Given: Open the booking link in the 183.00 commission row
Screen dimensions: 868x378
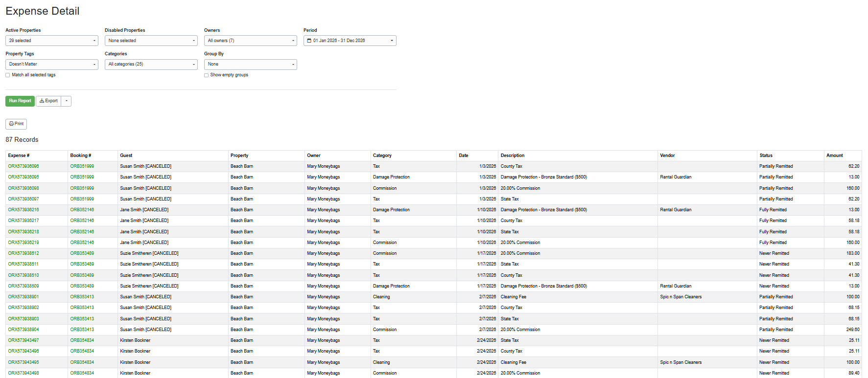Looking at the screenshot, I should pos(82,253).
